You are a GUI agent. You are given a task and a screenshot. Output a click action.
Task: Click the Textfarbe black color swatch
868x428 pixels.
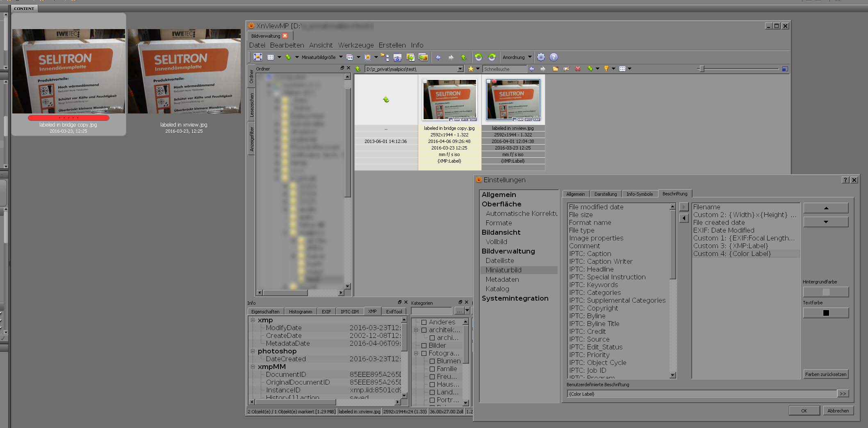point(826,313)
